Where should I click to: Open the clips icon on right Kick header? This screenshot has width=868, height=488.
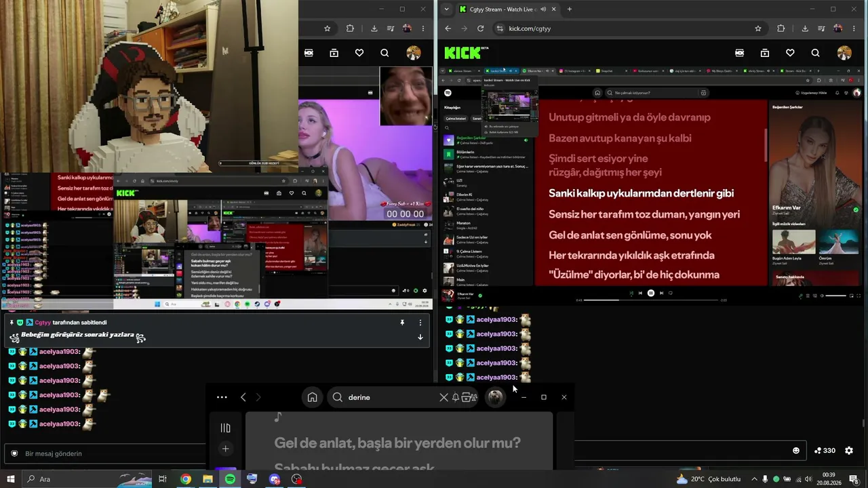click(765, 53)
